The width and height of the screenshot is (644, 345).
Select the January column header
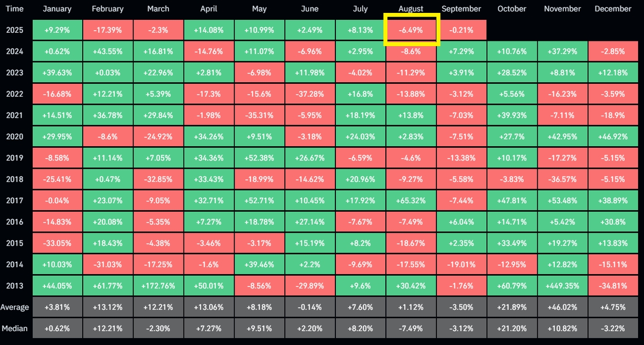tap(57, 9)
